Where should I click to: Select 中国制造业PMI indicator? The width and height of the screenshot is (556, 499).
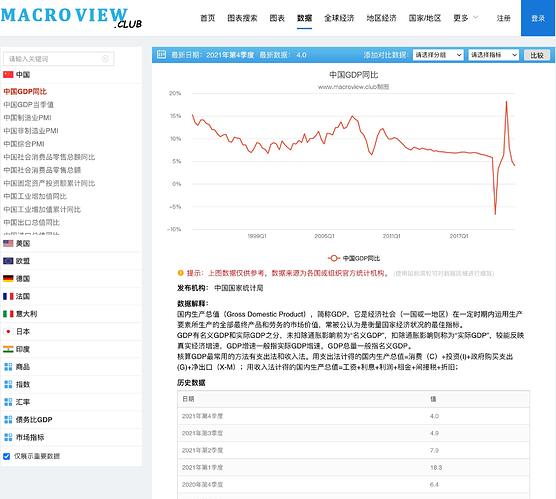pyautogui.click(x=27, y=118)
